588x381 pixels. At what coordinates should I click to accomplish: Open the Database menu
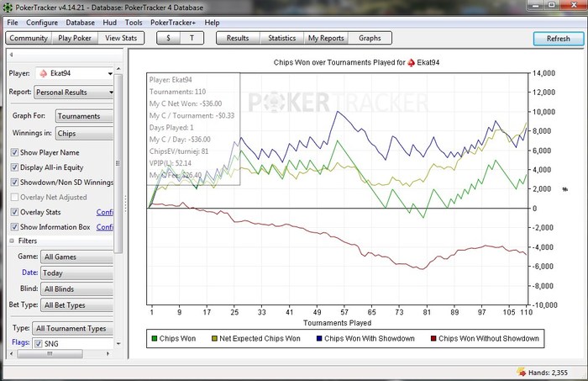click(x=81, y=23)
